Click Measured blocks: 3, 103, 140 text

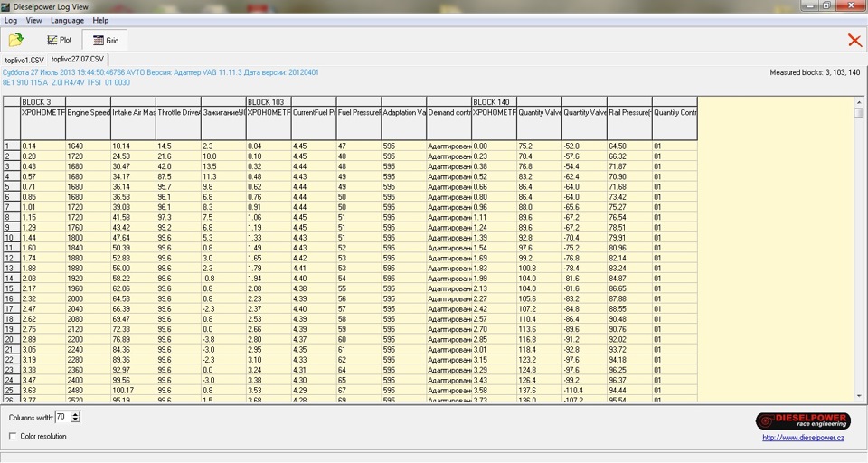tap(815, 72)
